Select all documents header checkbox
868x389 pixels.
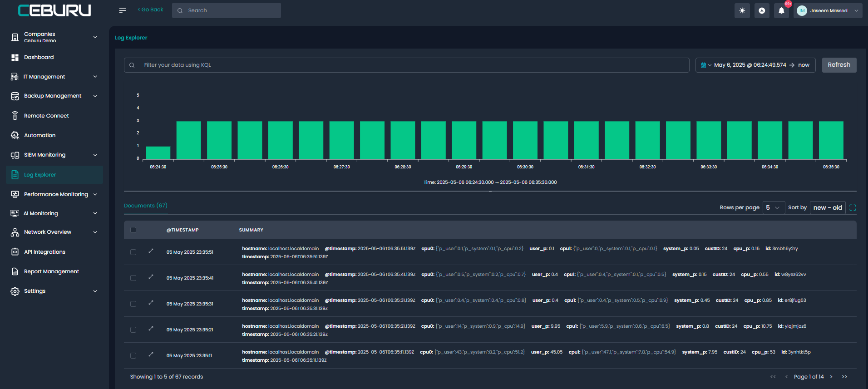133,230
